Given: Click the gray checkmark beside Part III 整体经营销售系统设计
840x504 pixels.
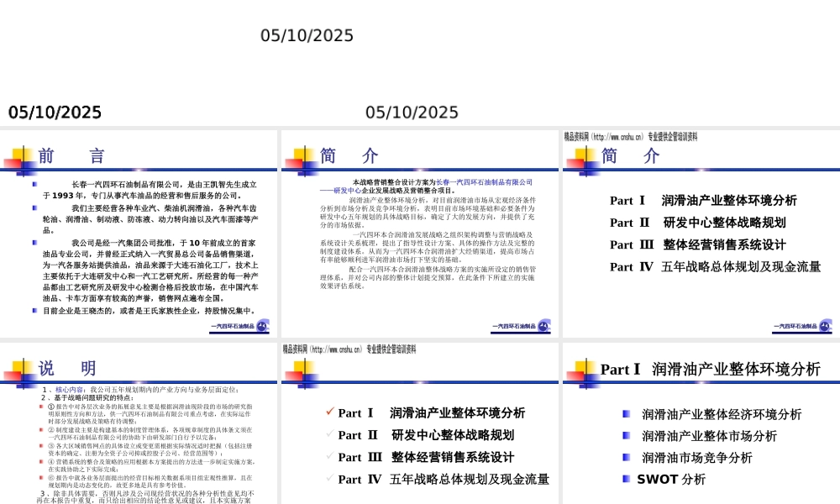Looking at the screenshot, I should click(x=330, y=455).
